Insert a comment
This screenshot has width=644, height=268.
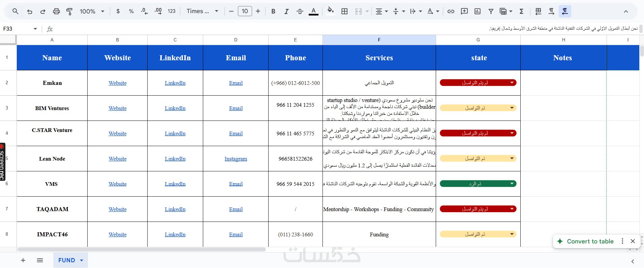(464, 11)
